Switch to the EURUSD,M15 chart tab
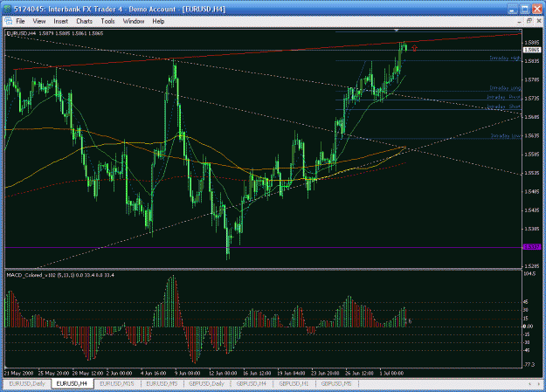Screen dimensions: 546x392 pyautogui.click(x=117, y=383)
